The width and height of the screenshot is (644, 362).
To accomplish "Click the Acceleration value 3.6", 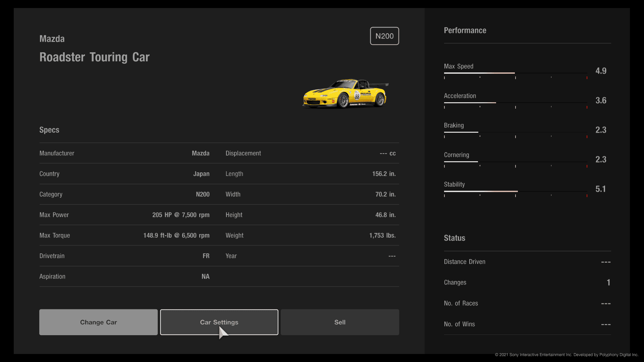I will point(601,101).
